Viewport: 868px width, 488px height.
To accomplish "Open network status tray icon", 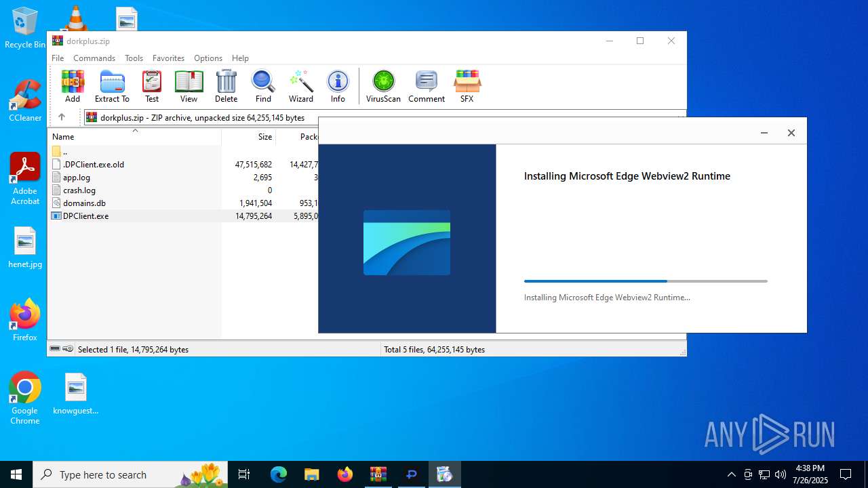I will 764,474.
